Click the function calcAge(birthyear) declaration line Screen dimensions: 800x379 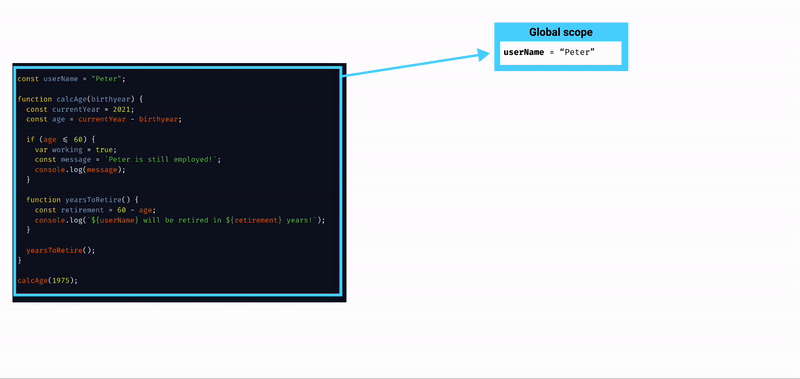pos(80,99)
